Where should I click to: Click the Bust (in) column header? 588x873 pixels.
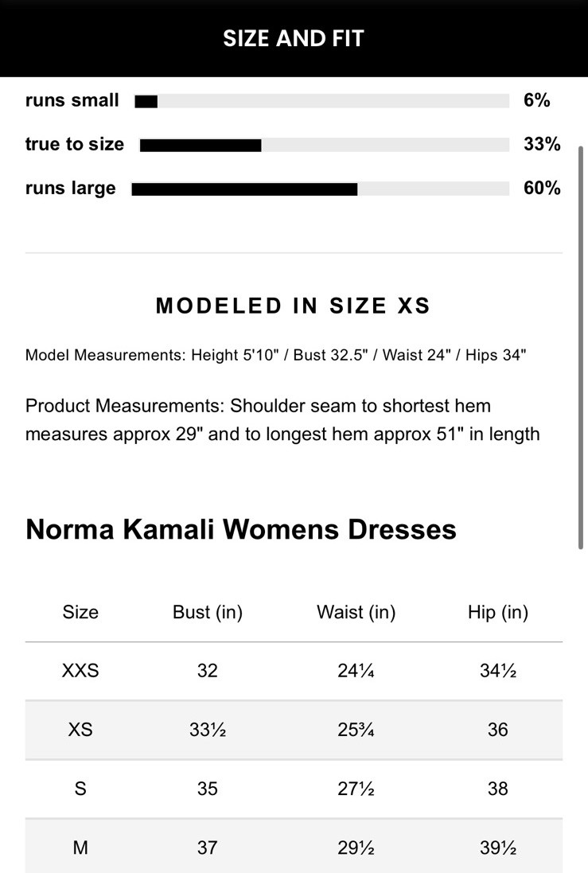(x=208, y=612)
